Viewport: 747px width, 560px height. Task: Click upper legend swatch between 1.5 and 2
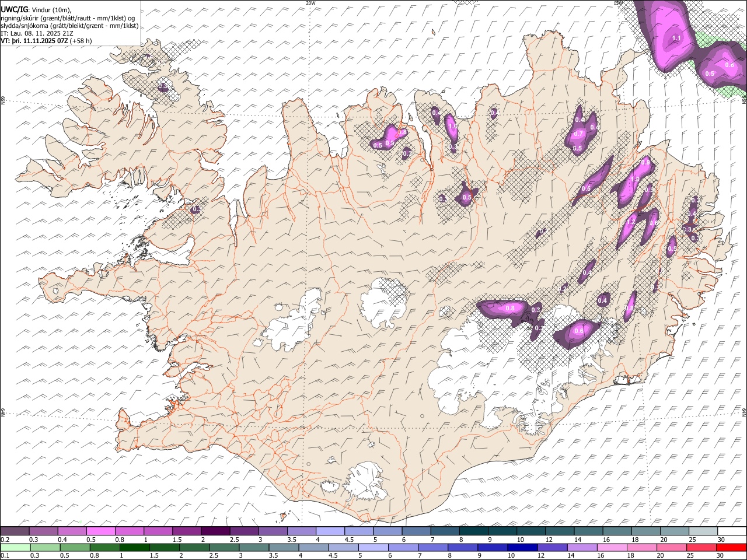(x=186, y=531)
